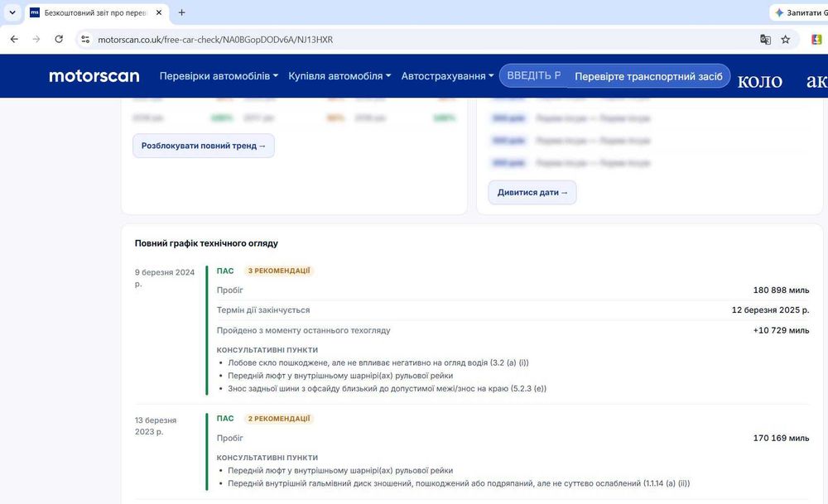Expand the Купівля автомобіля menu
This screenshot has height=504, width=828.
pos(339,76)
